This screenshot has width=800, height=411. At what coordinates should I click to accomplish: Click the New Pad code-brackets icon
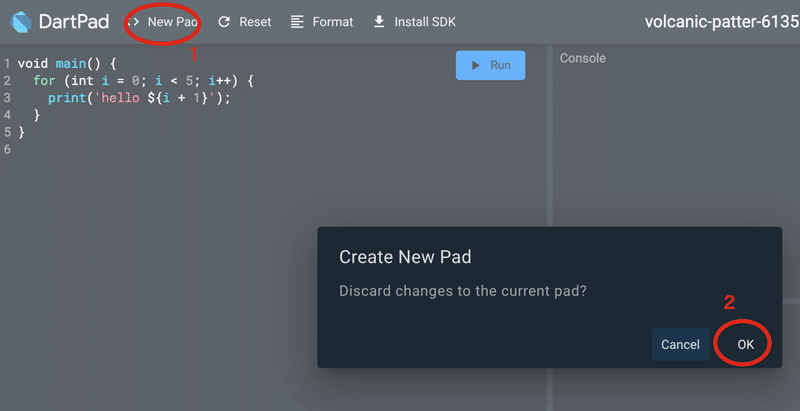tap(132, 21)
